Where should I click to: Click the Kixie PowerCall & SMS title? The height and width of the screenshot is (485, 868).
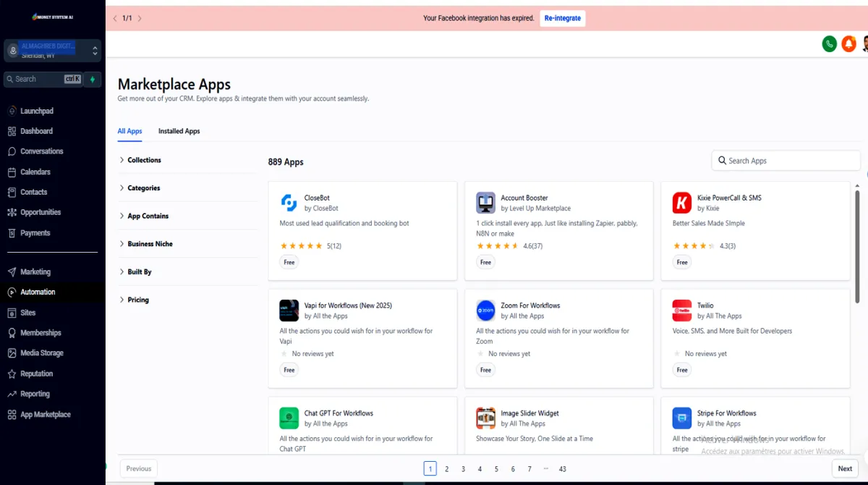click(x=729, y=198)
